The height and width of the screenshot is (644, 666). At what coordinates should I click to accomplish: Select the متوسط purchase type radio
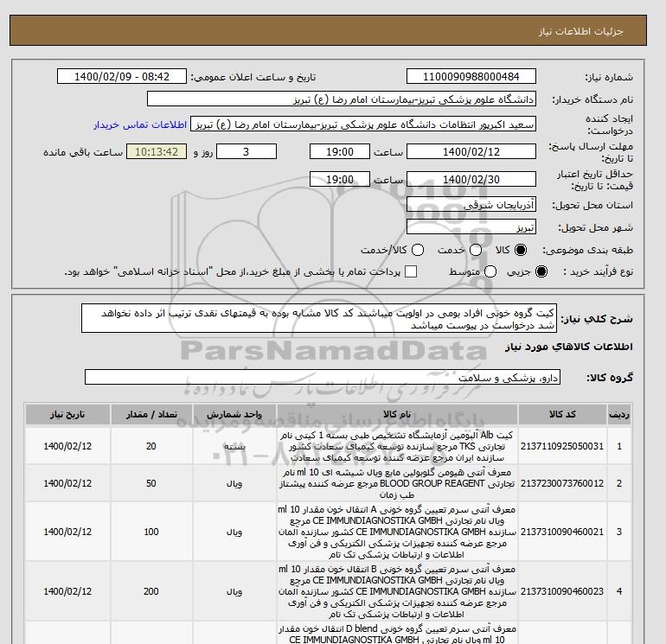tap(490, 271)
